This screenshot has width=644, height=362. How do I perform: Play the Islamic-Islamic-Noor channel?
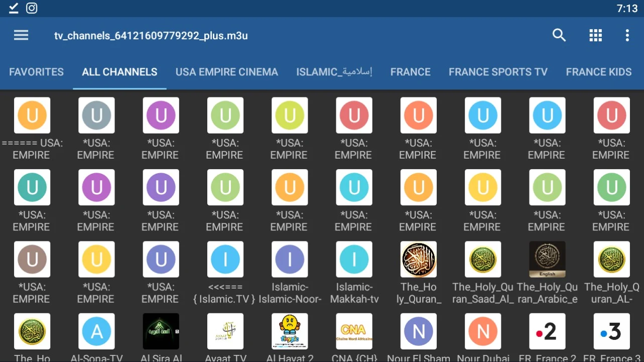[290, 273]
